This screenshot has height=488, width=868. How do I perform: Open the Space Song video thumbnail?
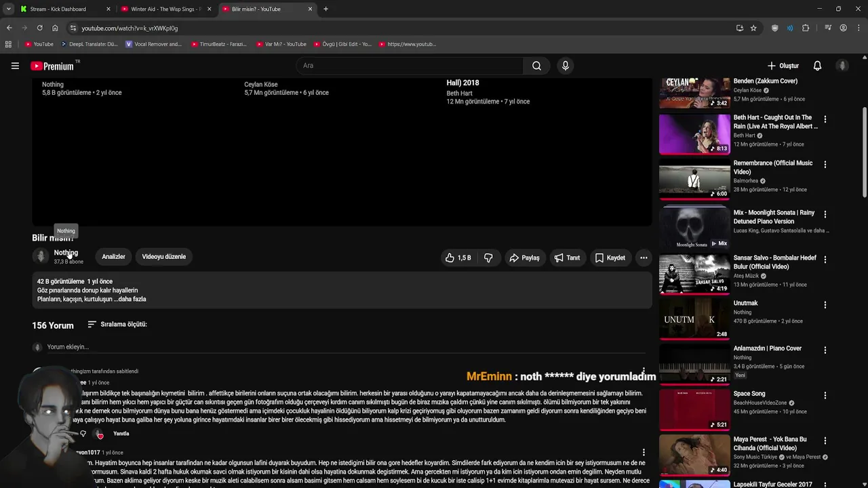(694, 409)
